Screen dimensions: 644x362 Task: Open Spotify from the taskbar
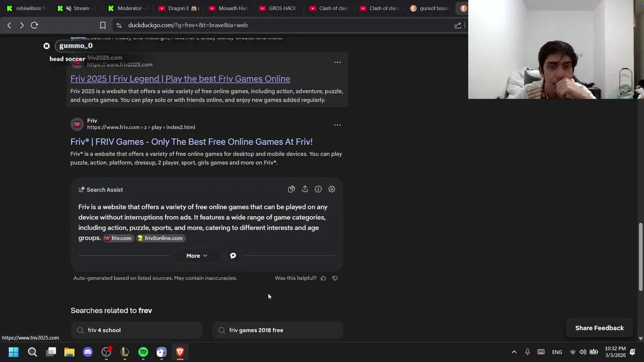(143, 352)
